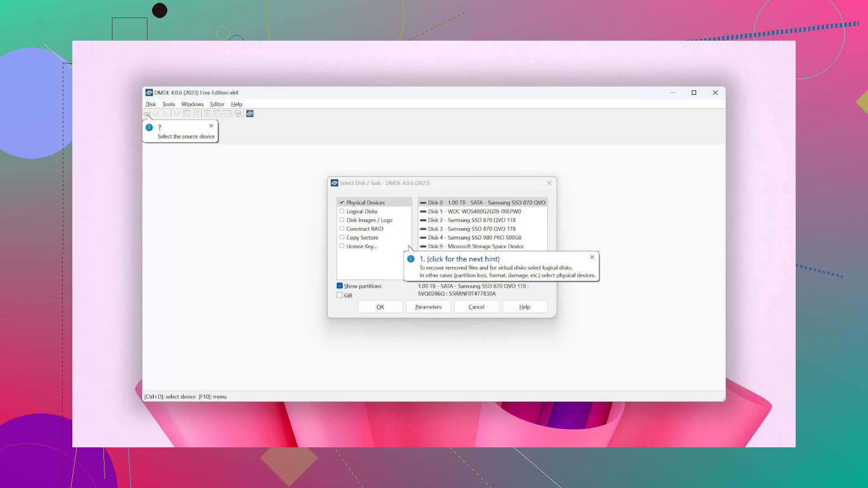
Task: Click the info icon in hint balloon
Action: click(x=411, y=259)
